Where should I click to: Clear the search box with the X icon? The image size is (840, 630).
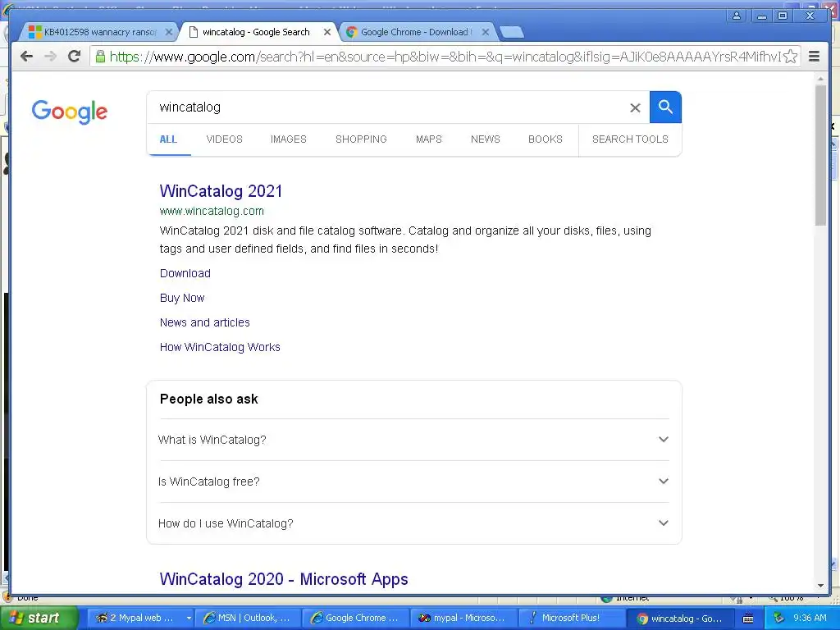635,107
